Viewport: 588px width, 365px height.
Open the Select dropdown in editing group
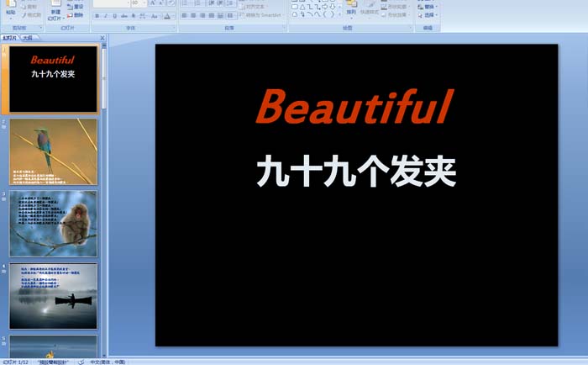click(x=430, y=15)
